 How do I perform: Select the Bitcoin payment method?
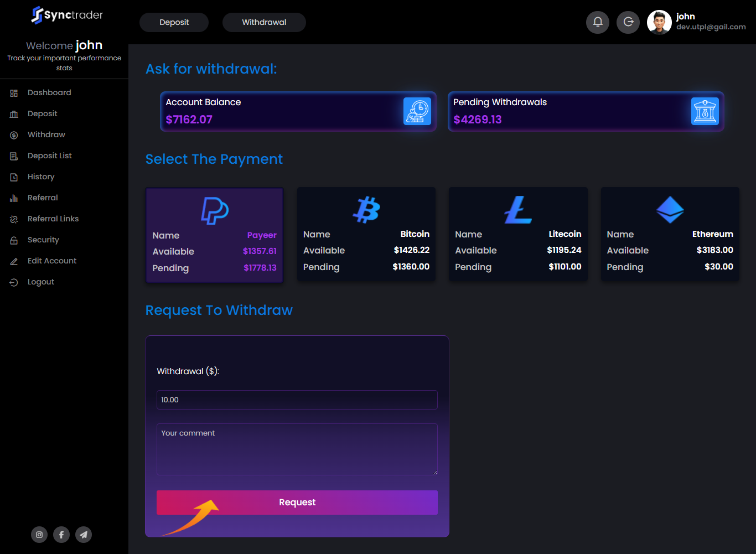[366, 234]
